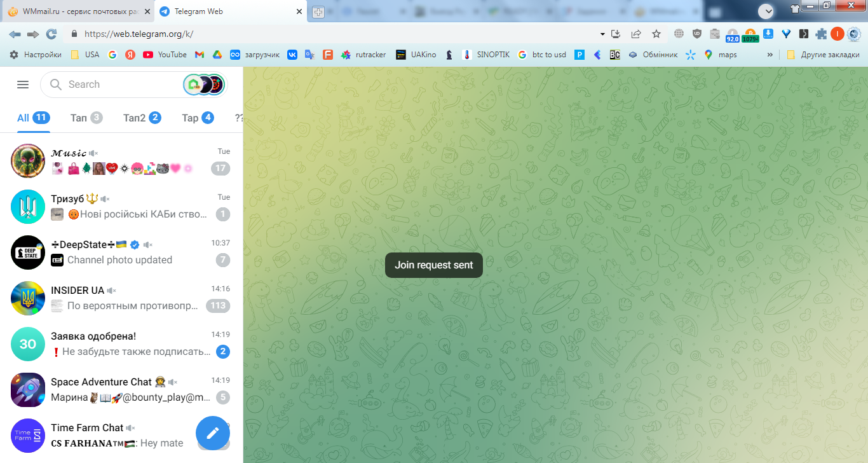Open the YouTube bookmark

(165, 55)
